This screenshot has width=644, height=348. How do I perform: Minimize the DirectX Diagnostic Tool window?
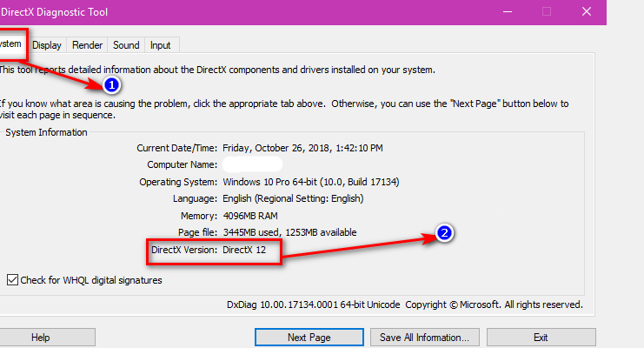(508, 12)
